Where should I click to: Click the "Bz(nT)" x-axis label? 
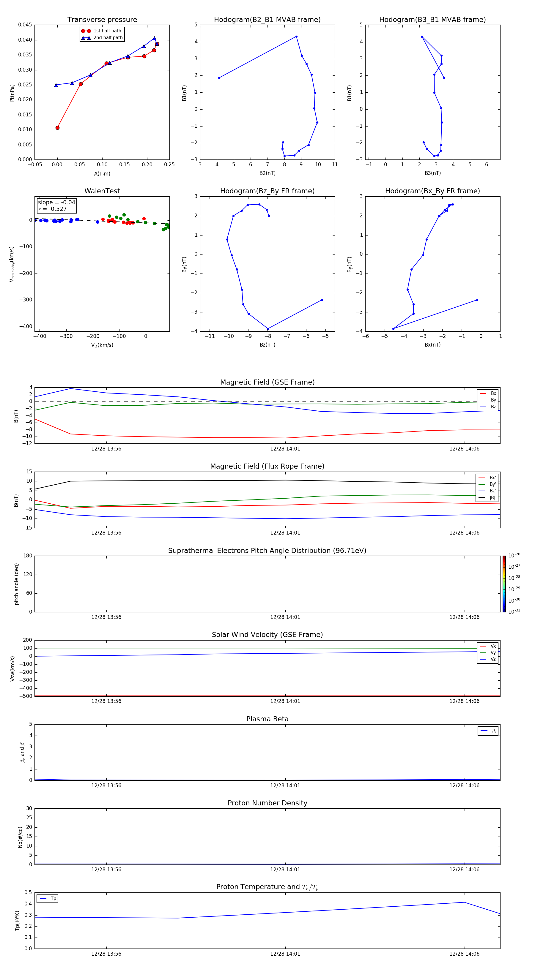click(x=267, y=345)
